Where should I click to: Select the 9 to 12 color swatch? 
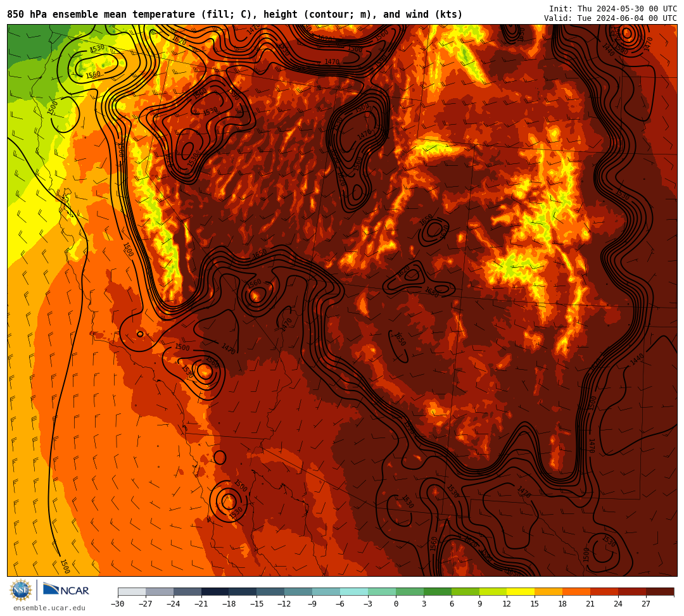click(x=493, y=591)
